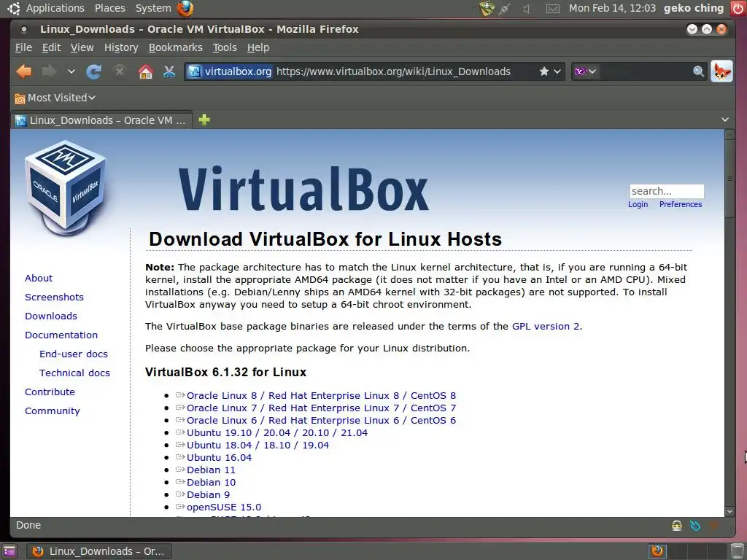Image resolution: width=747 pixels, height=560 pixels.
Task: Bookmark this page with the star icon
Action: pos(544,71)
